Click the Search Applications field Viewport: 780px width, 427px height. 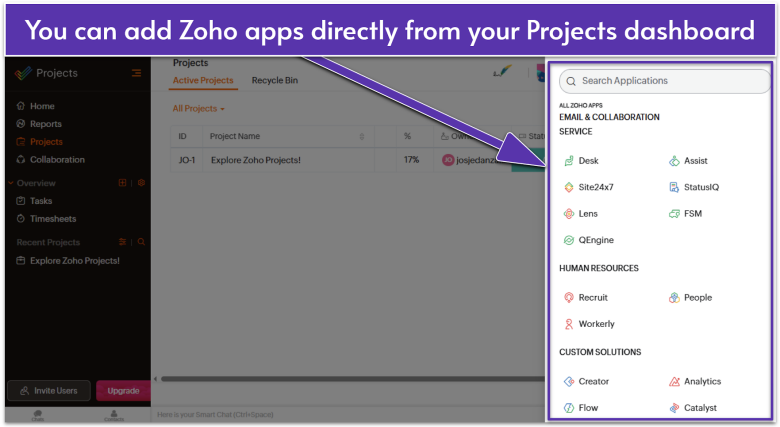[665, 81]
